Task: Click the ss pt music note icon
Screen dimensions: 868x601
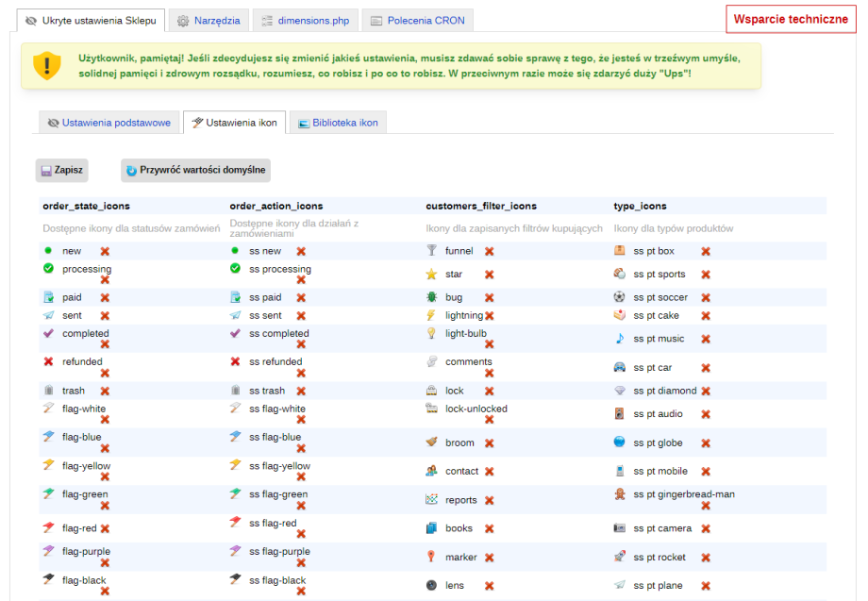Action: (620, 339)
